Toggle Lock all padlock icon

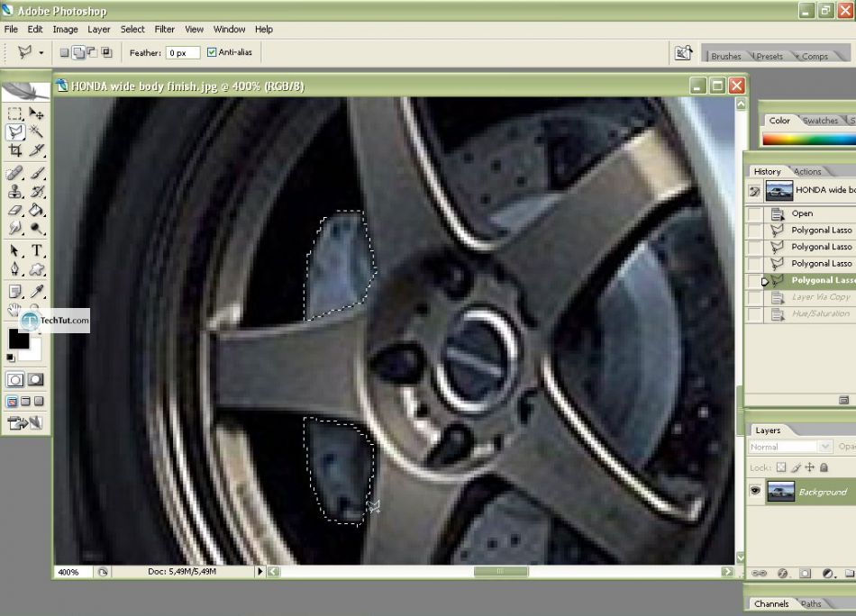click(824, 467)
